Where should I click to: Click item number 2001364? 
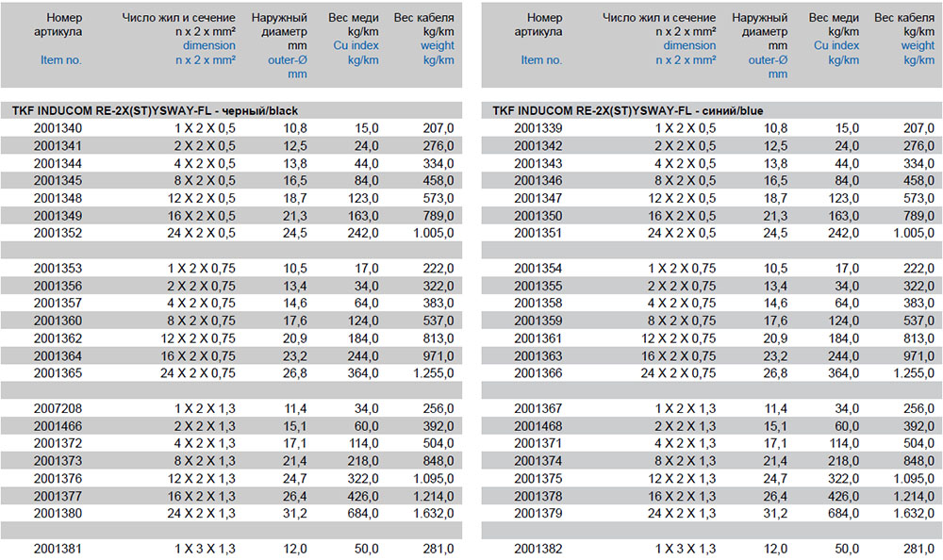pyautogui.click(x=58, y=355)
